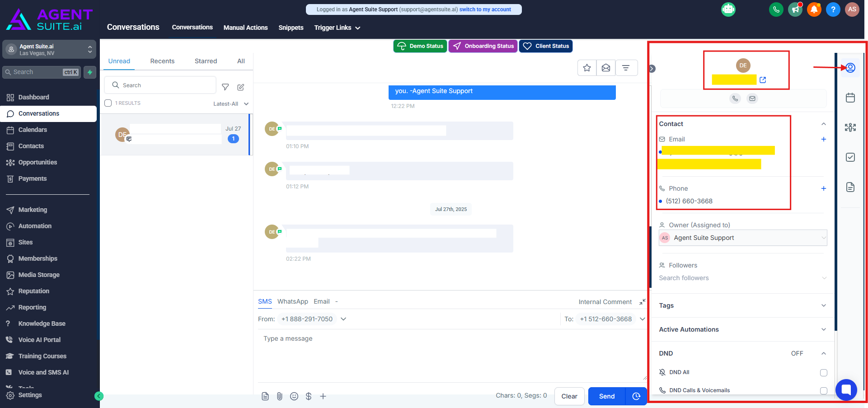This screenshot has height=408, width=868.
Task: Switch to the Unread tab
Action: pyautogui.click(x=119, y=61)
